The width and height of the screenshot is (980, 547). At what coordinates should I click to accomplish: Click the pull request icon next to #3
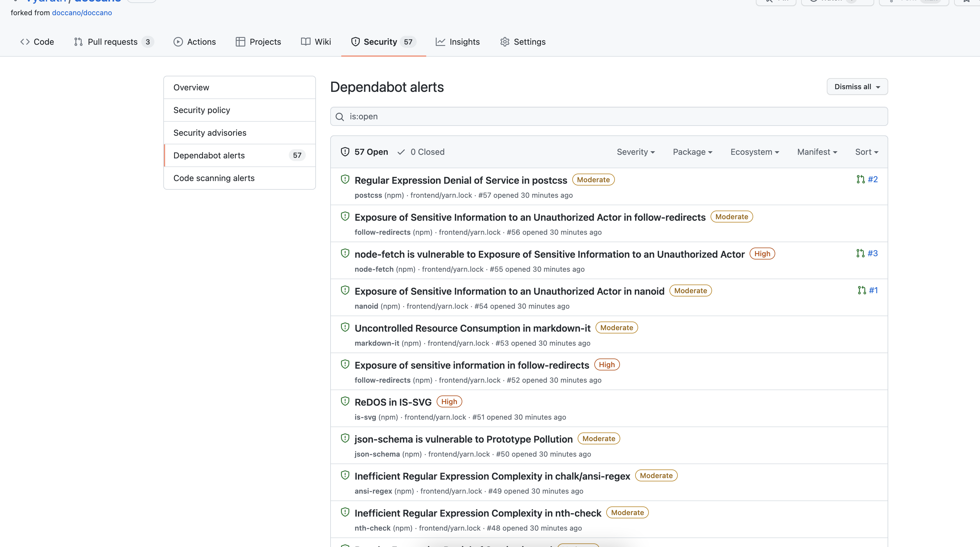860,253
